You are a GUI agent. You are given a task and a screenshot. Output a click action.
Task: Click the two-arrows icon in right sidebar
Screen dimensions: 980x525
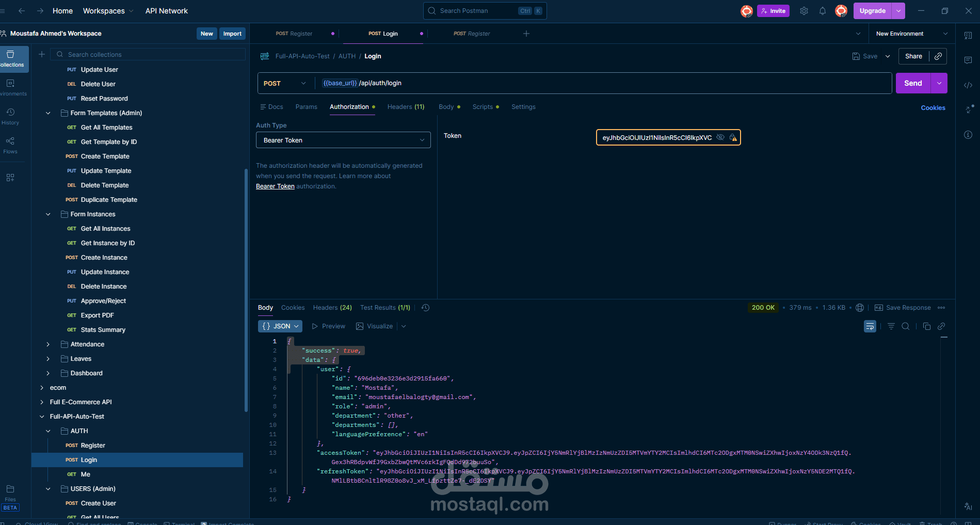[x=968, y=110]
